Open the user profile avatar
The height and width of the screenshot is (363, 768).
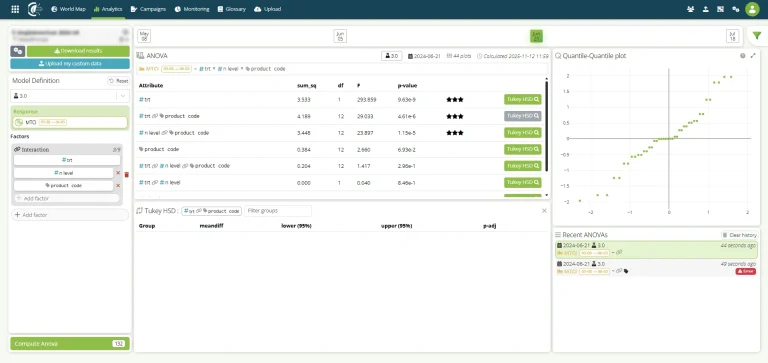tap(752, 9)
